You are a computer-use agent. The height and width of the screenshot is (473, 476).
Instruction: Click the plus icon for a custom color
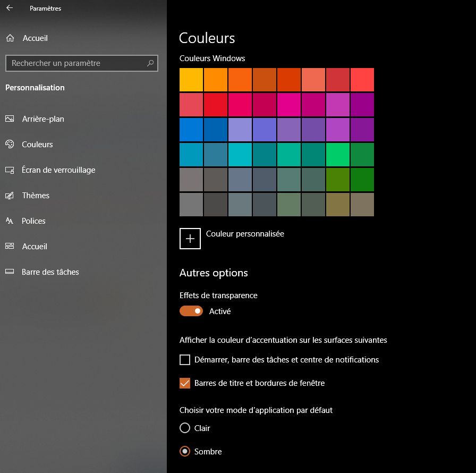click(190, 239)
